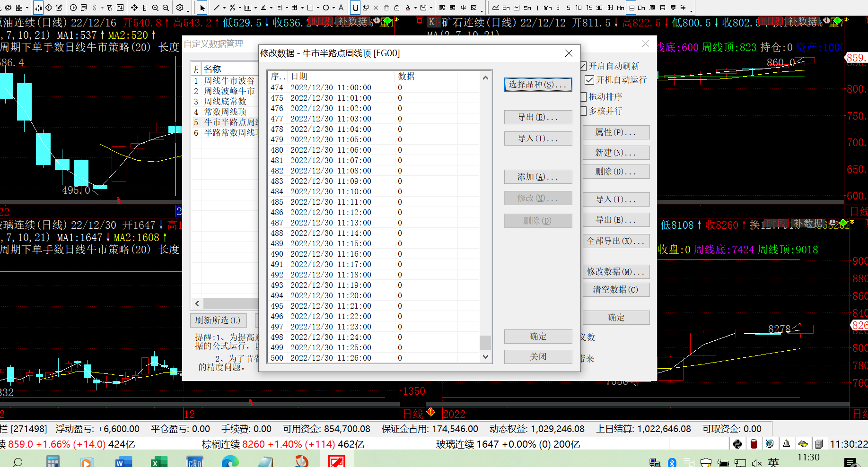
Task: Switch to the weekly 周 period
Action: [x=652, y=8]
